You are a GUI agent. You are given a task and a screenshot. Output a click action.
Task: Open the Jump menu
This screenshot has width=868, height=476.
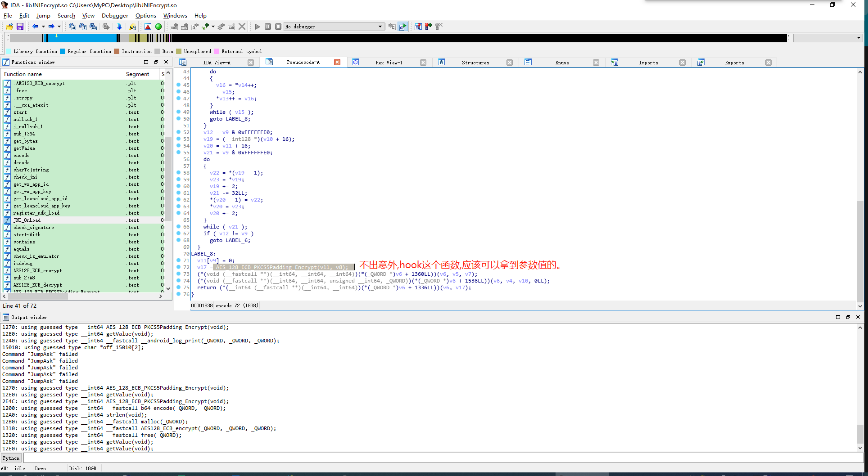coord(43,15)
